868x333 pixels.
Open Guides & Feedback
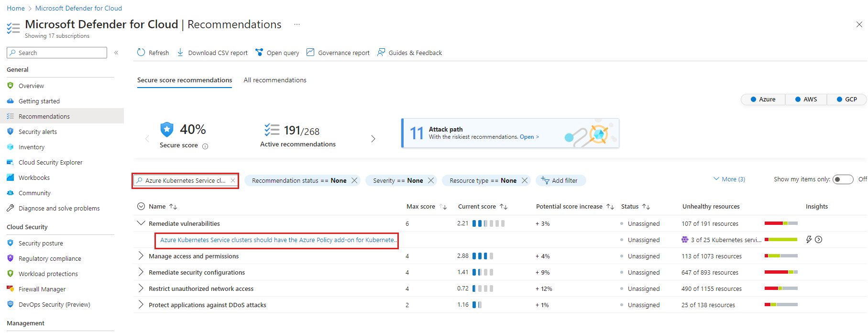tap(410, 53)
